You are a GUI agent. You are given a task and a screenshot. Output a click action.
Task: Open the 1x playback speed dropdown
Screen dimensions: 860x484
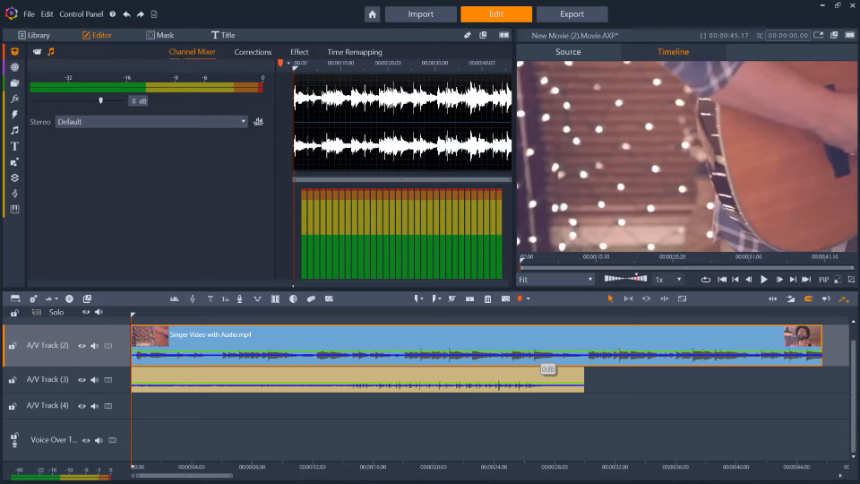coord(669,279)
